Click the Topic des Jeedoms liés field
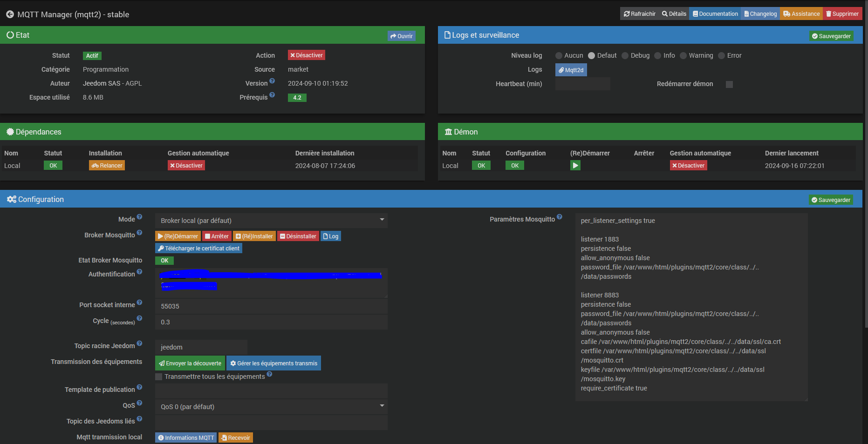This screenshot has height=444, width=868. (271, 423)
